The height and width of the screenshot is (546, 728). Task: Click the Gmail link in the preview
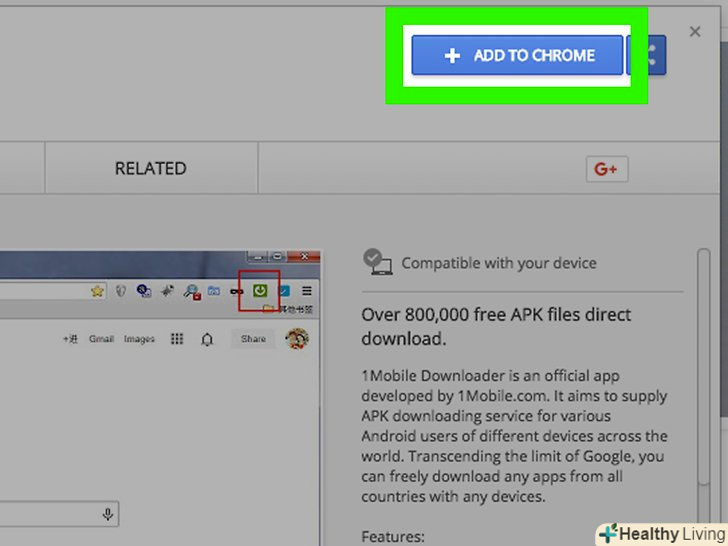[x=101, y=339]
